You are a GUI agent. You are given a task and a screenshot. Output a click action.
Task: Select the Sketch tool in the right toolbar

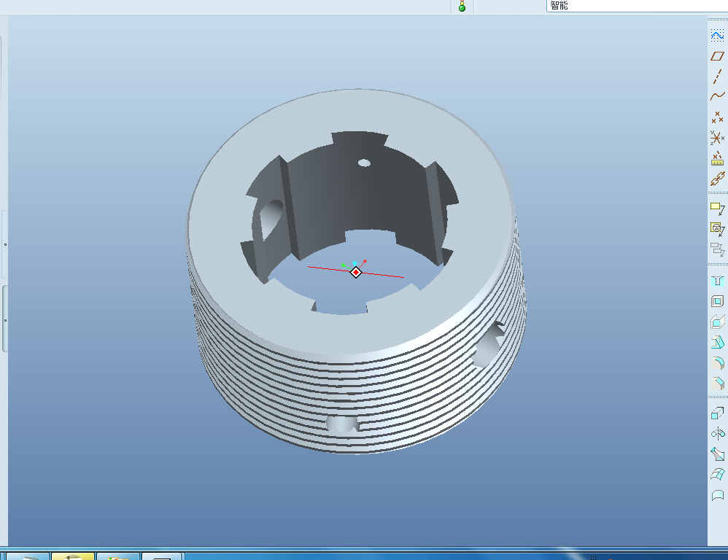(717, 36)
